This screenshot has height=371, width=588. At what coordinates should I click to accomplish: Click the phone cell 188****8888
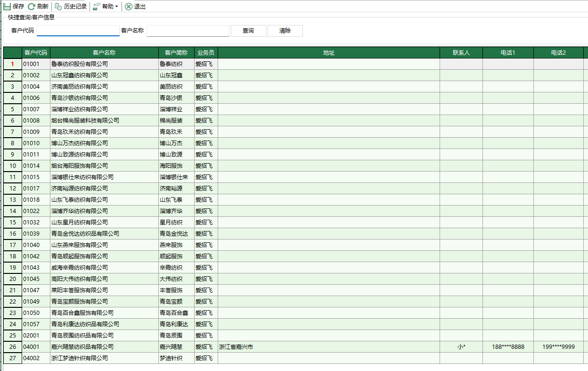(x=508, y=347)
